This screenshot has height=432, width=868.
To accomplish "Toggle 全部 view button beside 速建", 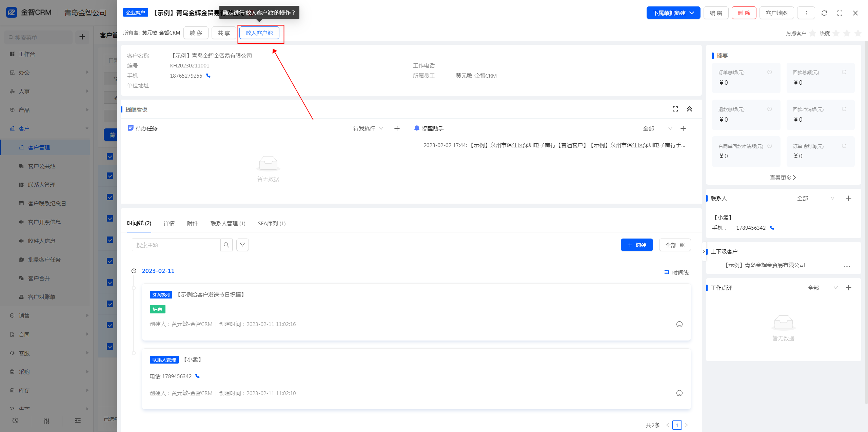I will (x=675, y=245).
